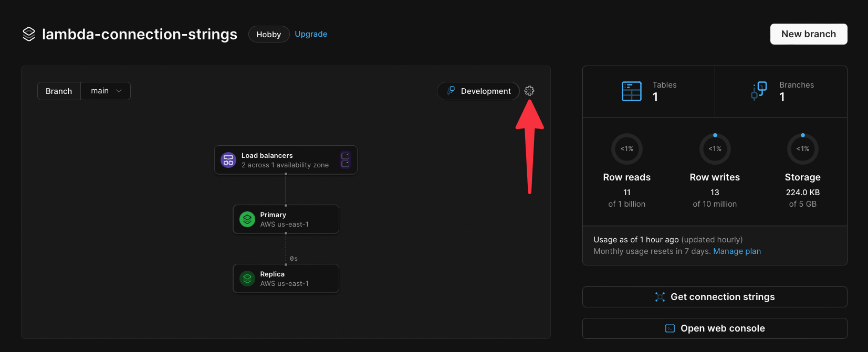This screenshot has height=352, width=868.
Task: Select the Replica database icon
Action: click(247, 279)
